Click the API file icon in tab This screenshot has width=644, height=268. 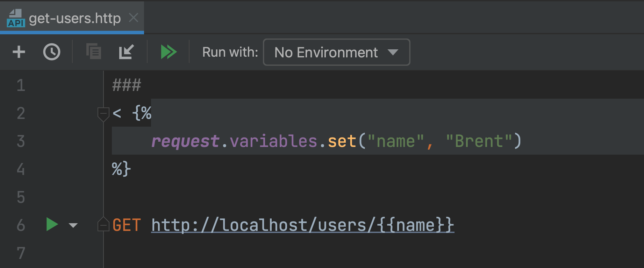[16, 18]
